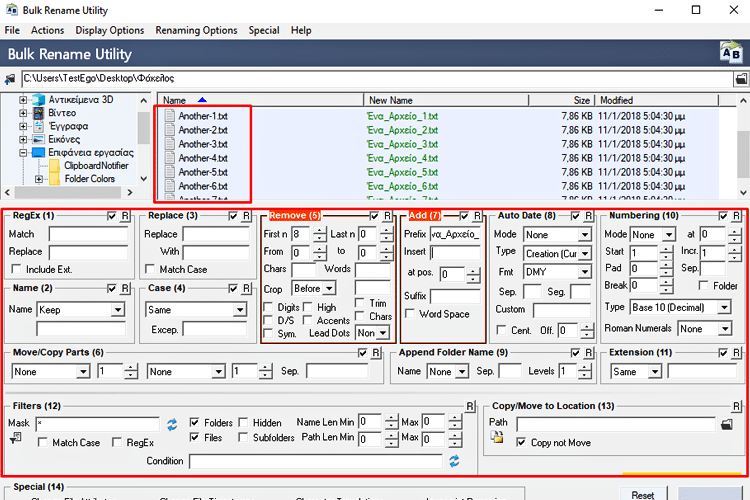The height and width of the screenshot is (500, 750).
Task: Open Display Options menu
Action: (x=110, y=30)
